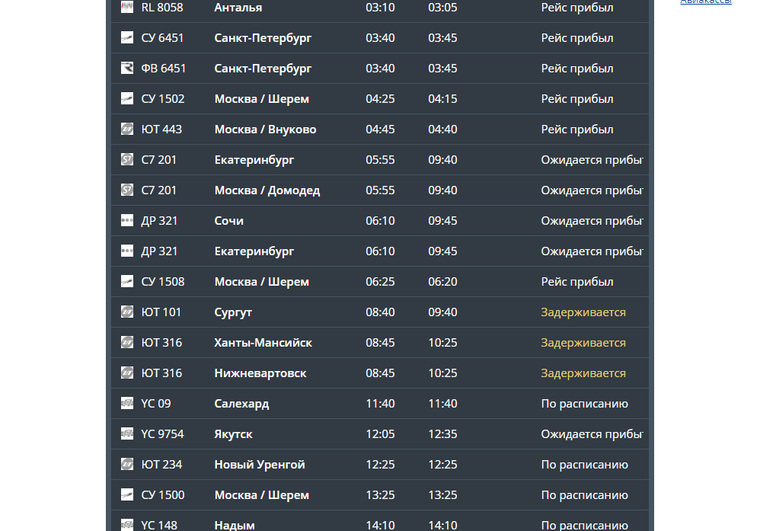760x531 pixels.
Task: Click the Задерживается status for Нижневартовск
Action: [x=583, y=373]
